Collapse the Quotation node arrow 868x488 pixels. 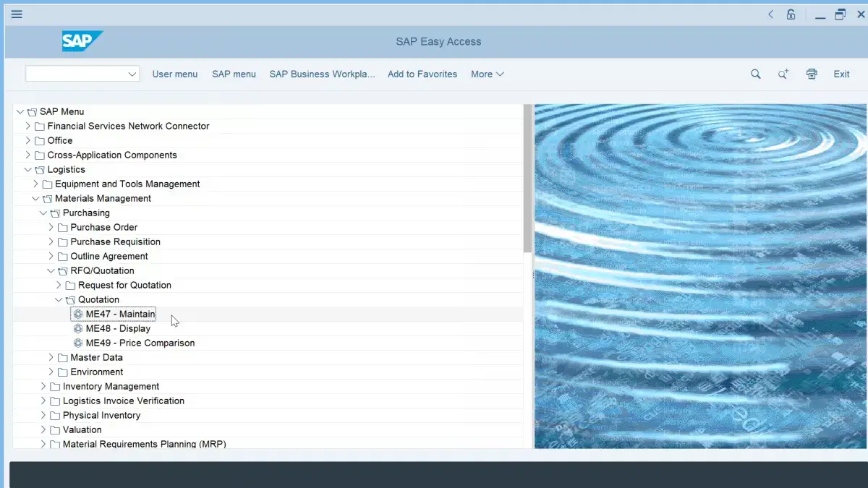(x=59, y=299)
